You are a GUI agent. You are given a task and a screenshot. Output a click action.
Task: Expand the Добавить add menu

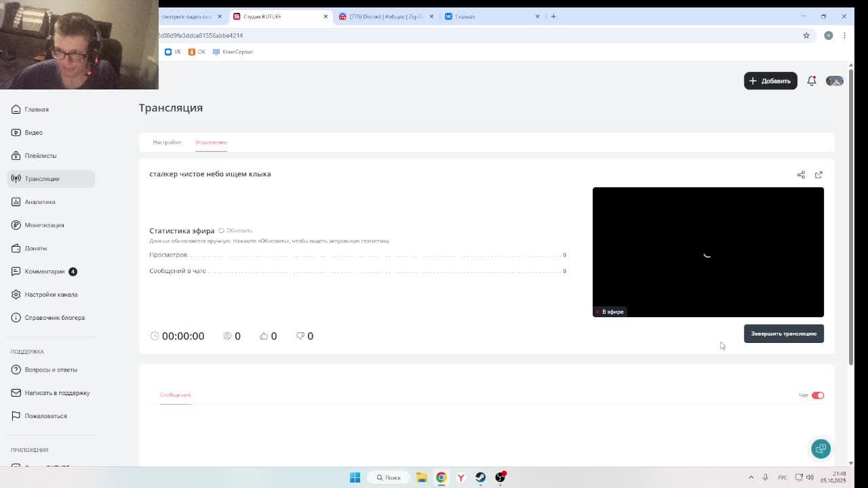coord(770,81)
